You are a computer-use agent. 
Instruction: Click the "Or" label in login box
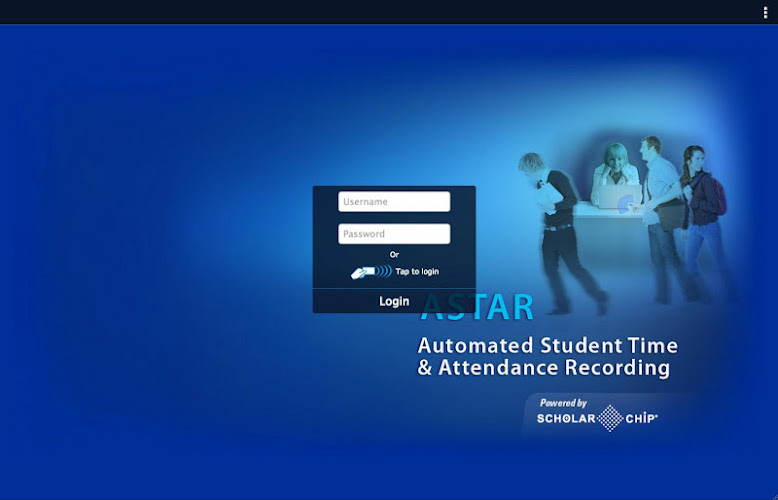[x=394, y=254]
